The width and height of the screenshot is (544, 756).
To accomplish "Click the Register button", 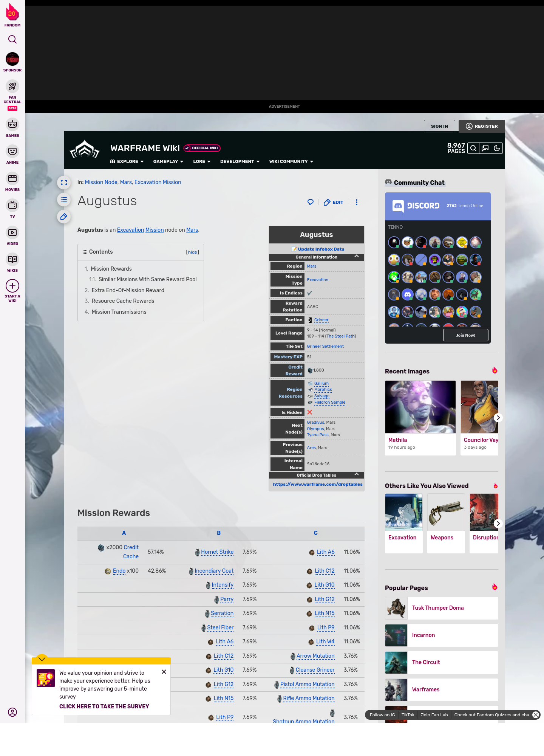I will (482, 126).
